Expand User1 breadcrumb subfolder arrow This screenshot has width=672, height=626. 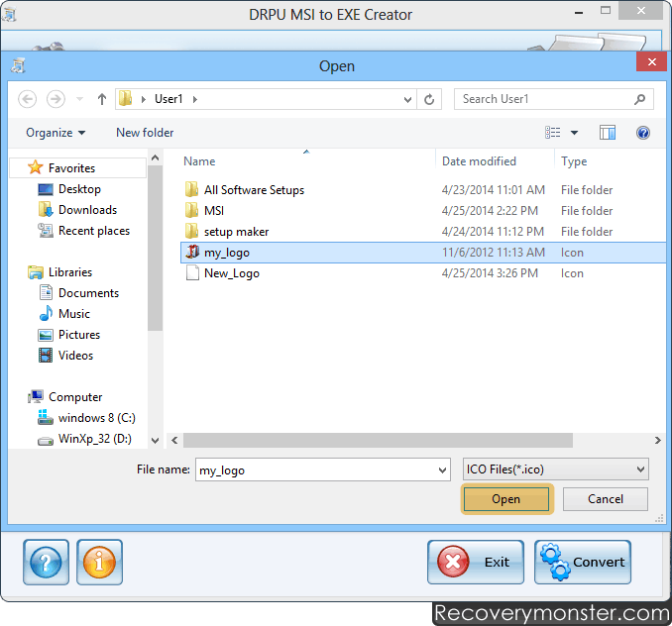click(195, 99)
